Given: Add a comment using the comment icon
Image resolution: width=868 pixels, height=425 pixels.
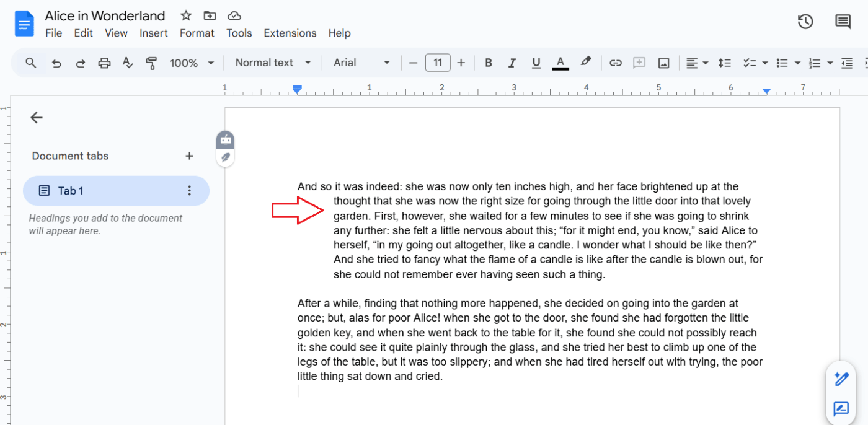Looking at the screenshot, I should (639, 63).
